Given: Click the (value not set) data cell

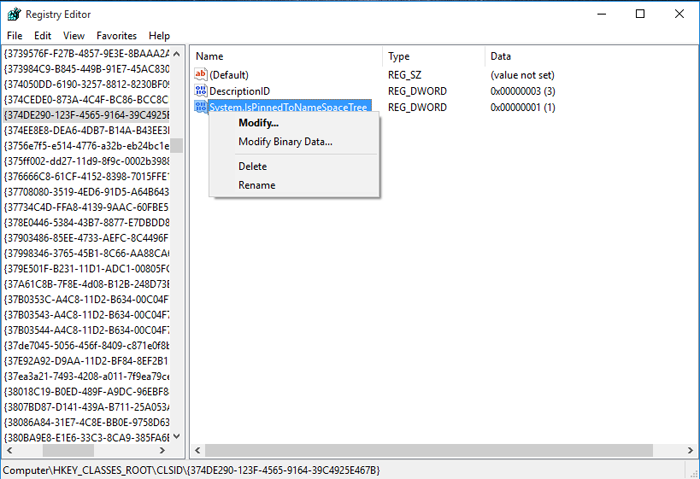Looking at the screenshot, I should [522, 75].
